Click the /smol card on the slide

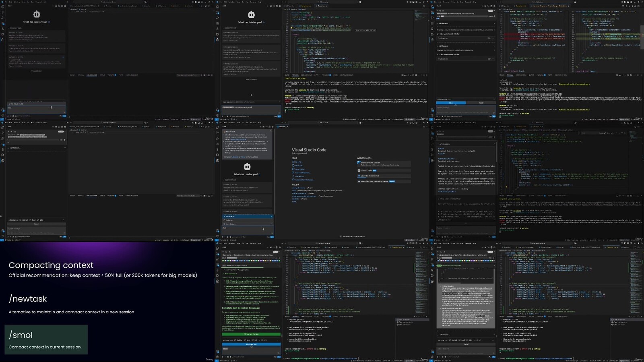pos(46,339)
